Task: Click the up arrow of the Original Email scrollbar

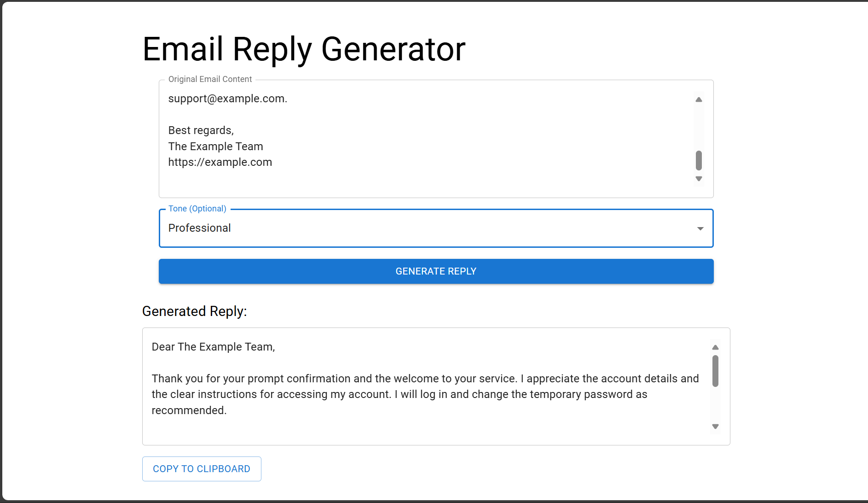Action: [x=699, y=99]
